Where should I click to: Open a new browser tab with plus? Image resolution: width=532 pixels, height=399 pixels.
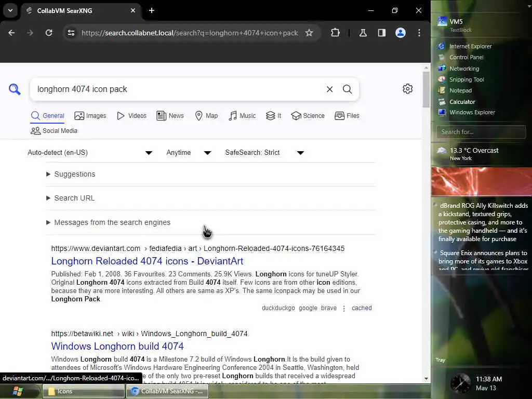(152, 10)
